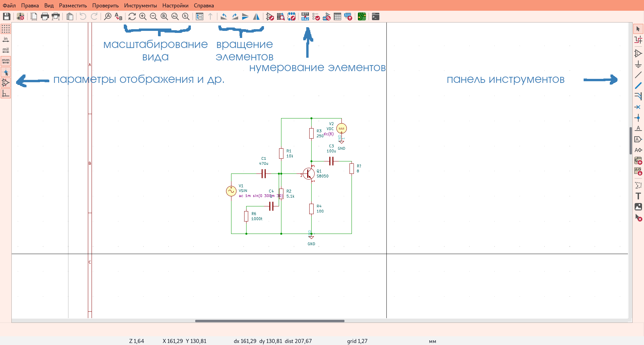Annotate schematic symbols R?? to R42
The image size is (644, 345).
point(305,16)
